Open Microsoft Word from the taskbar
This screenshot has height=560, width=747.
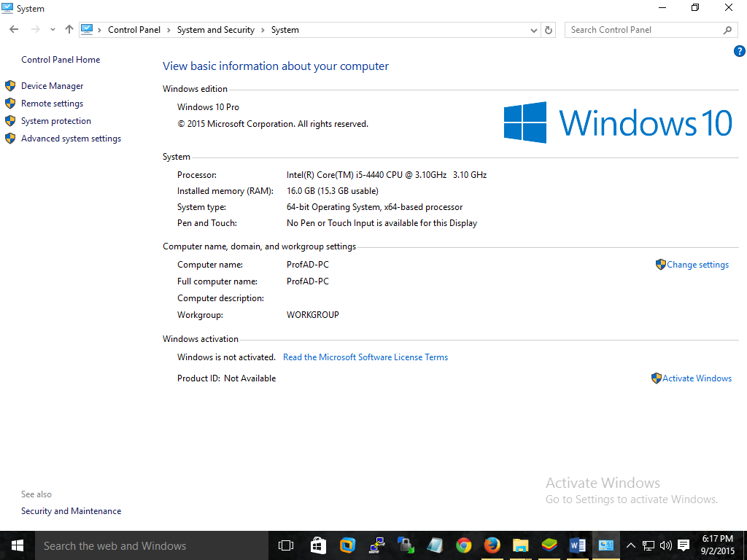[x=578, y=545]
